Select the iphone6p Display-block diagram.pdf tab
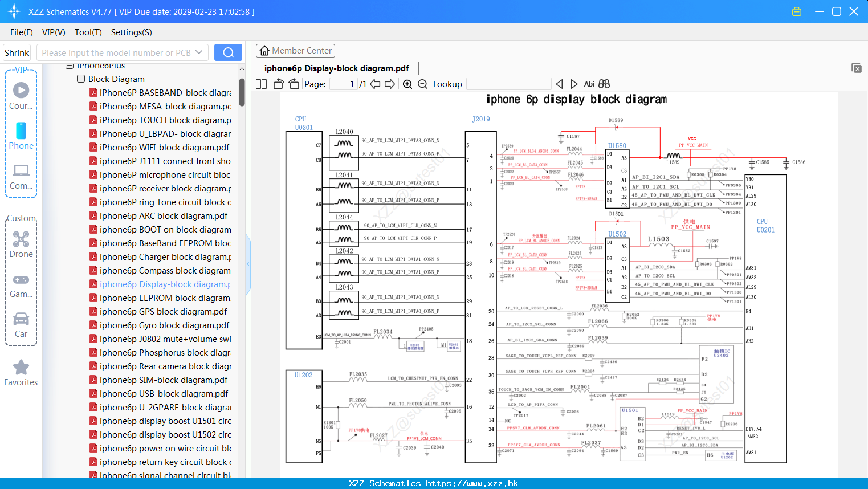This screenshot has width=868, height=489. (x=337, y=68)
